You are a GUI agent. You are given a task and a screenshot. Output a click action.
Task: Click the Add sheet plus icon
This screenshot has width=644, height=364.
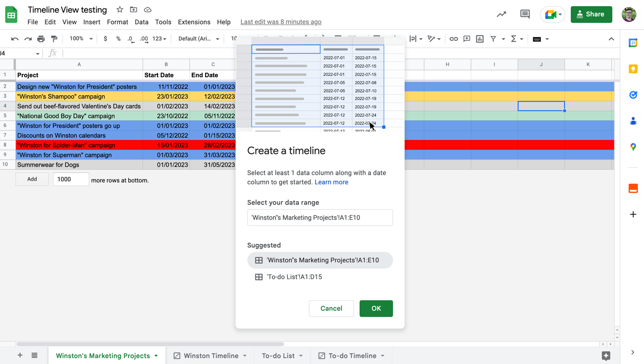(x=20, y=356)
